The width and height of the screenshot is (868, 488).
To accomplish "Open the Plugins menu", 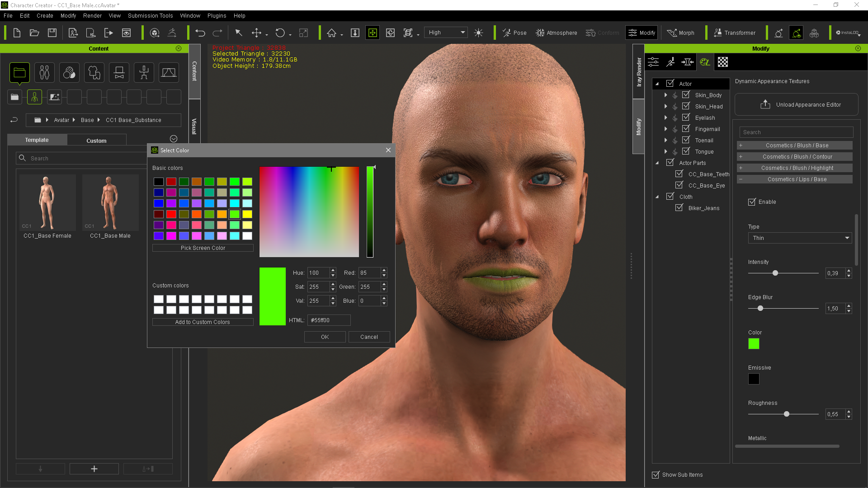I will pyautogui.click(x=217, y=15).
